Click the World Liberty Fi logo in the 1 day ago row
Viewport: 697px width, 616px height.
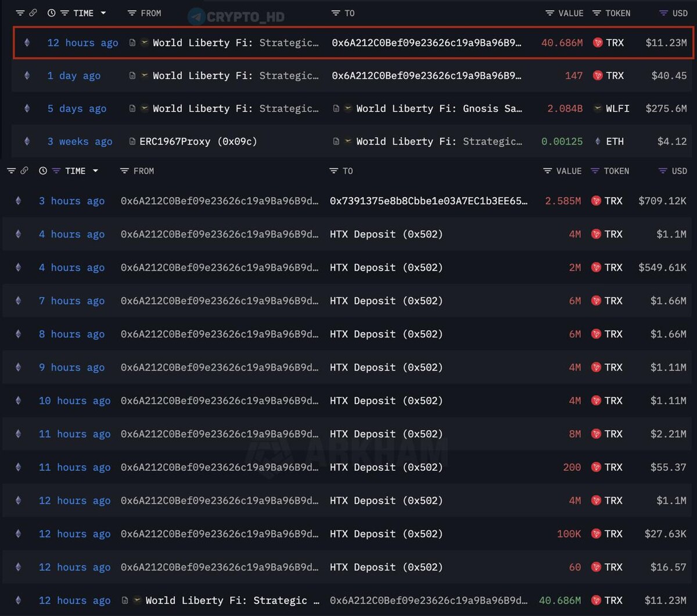pyautogui.click(x=144, y=75)
